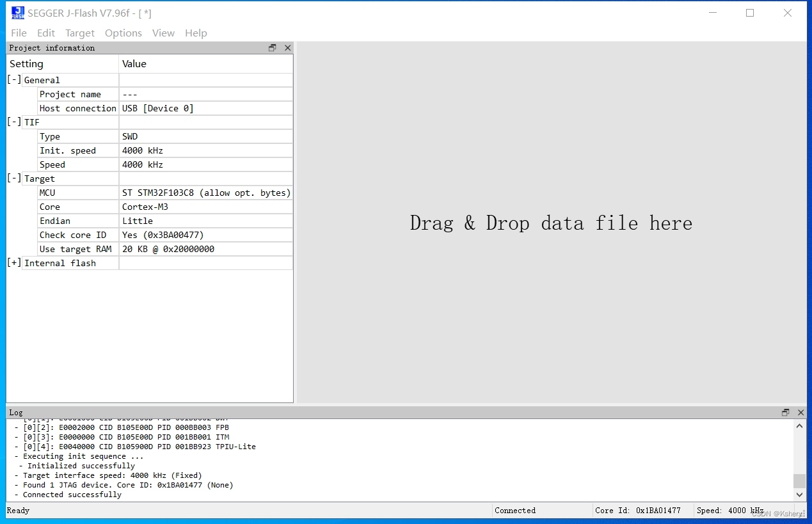
Task: Click the 'Connected successfully' log line
Action: click(x=68, y=495)
